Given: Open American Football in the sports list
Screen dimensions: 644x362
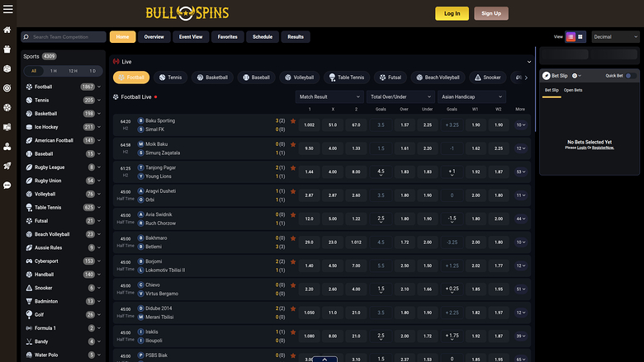Looking at the screenshot, I should coord(64,141).
